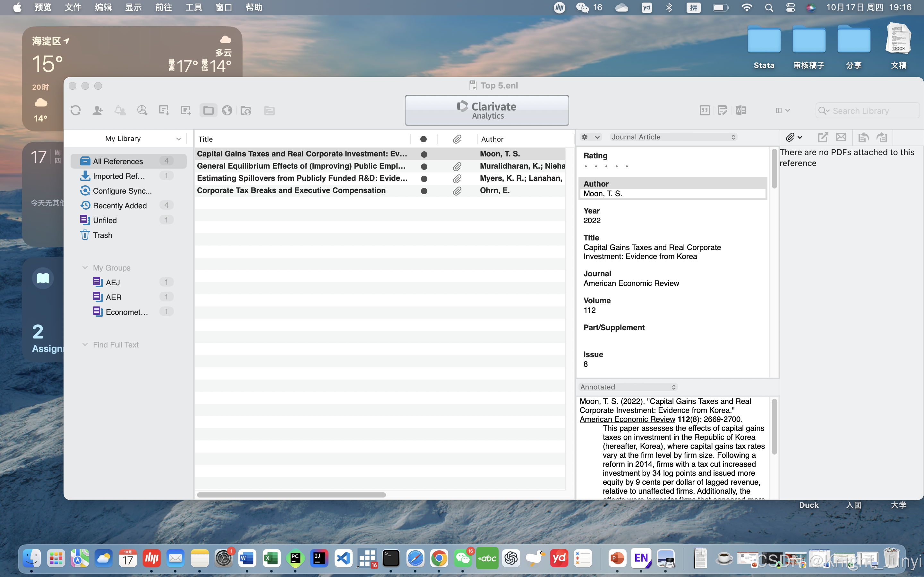
Task: Open the Journal Article reference type dropdown
Action: pyautogui.click(x=673, y=137)
